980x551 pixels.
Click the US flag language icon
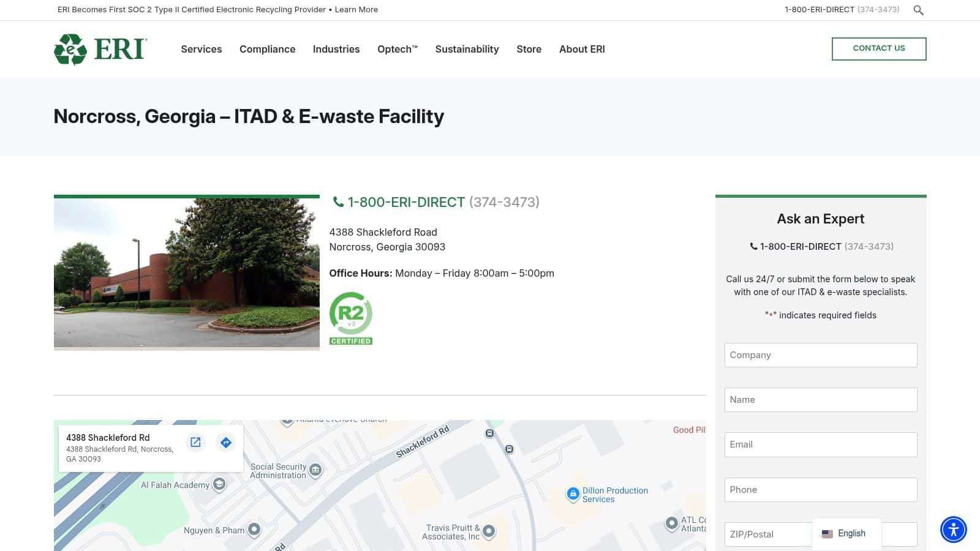tap(827, 534)
